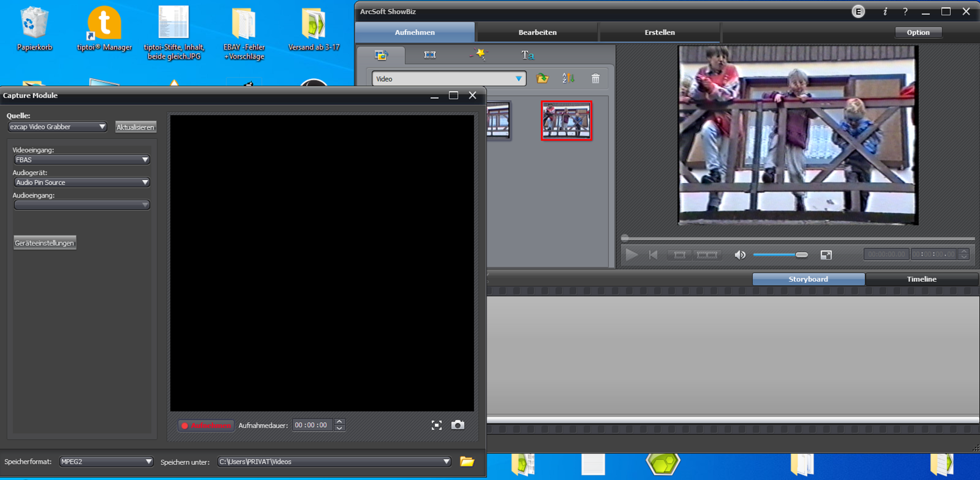The width and height of the screenshot is (980, 480).
Task: Open the transitions icon tab
Action: [x=430, y=55]
